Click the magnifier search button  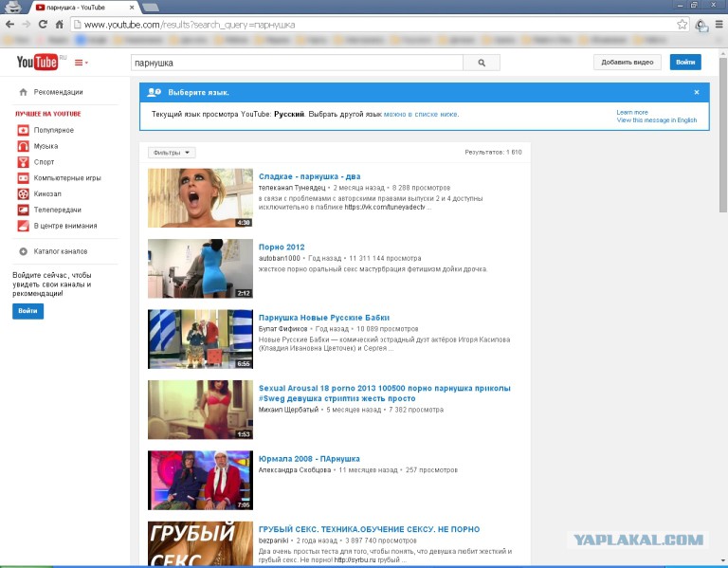click(x=481, y=63)
